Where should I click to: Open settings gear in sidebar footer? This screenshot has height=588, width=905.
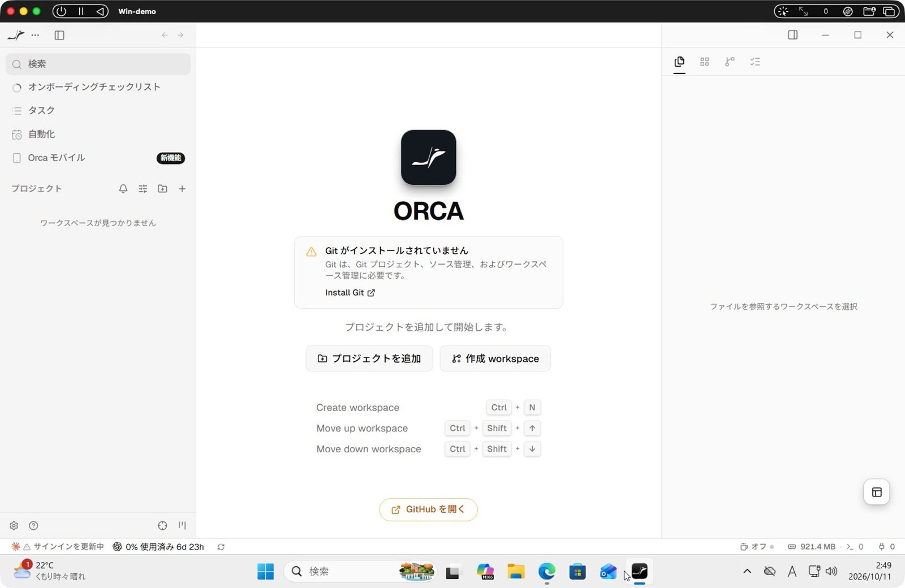(x=14, y=525)
